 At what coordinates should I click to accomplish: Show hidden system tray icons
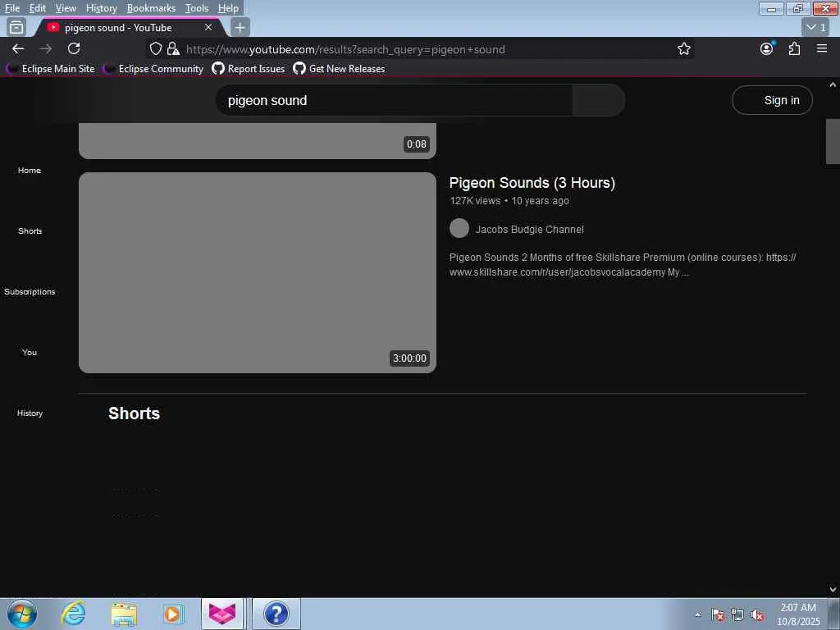tap(697, 614)
